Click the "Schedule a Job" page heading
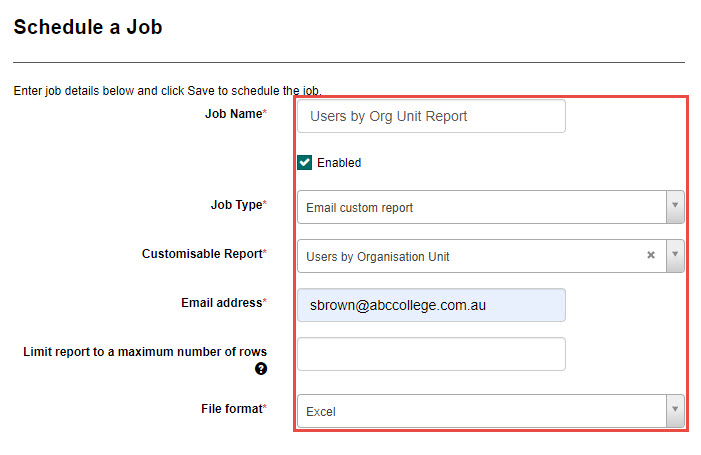701x455 pixels. click(88, 27)
